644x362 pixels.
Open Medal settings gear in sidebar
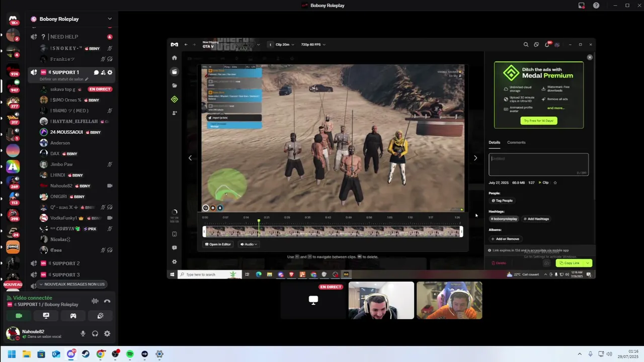click(175, 261)
